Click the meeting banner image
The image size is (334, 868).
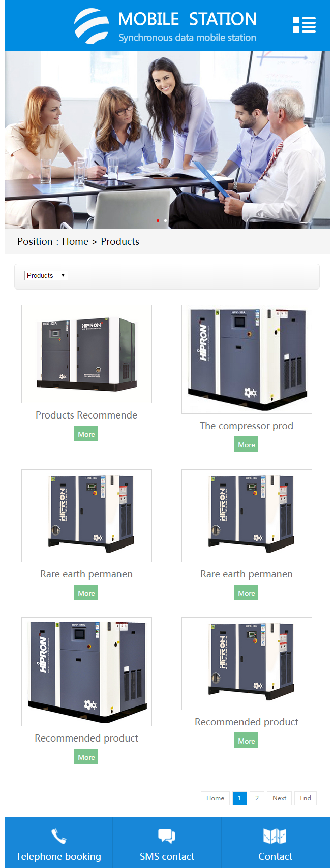coord(167,140)
